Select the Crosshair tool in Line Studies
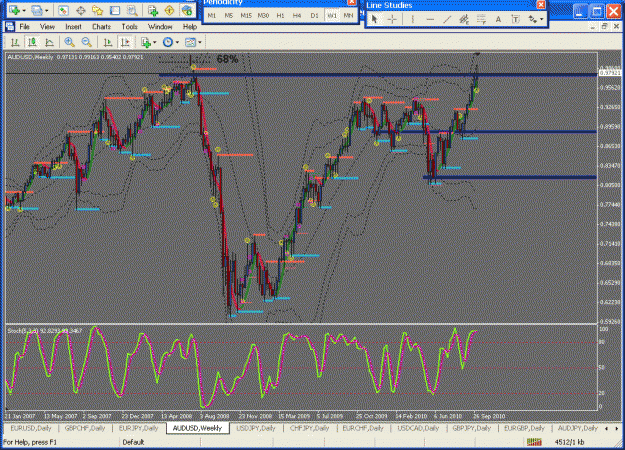625x450 pixels. tap(392, 19)
